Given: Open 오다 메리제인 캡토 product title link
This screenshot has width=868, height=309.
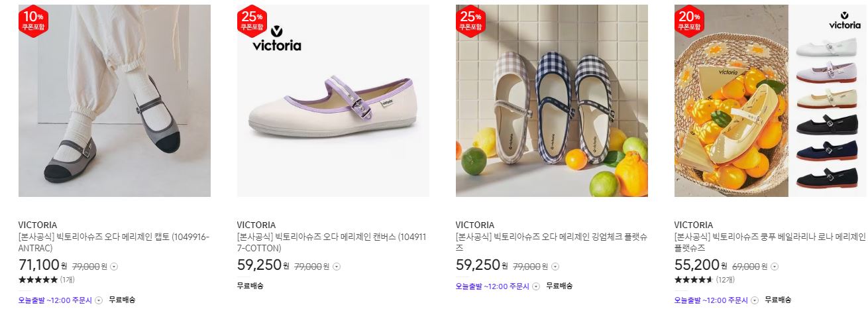Looking at the screenshot, I should pyautogui.click(x=114, y=243).
